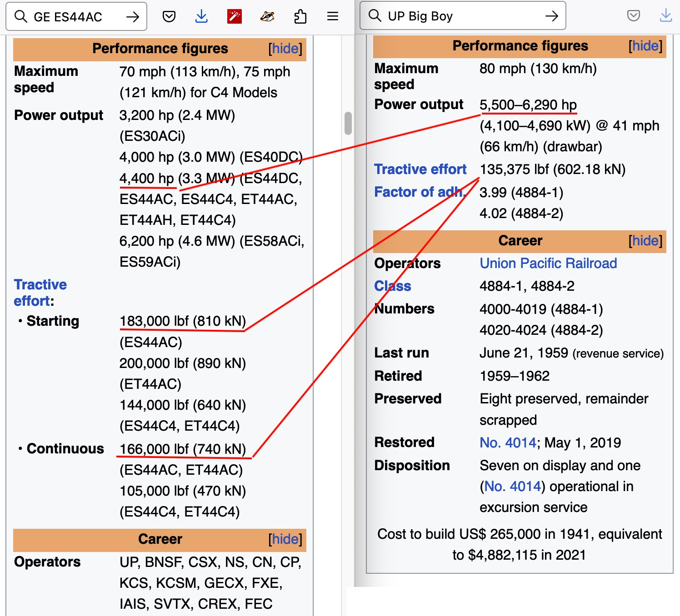This screenshot has width=680, height=616.
Task: Click the red magic wand extension icon
Action: coord(234,17)
